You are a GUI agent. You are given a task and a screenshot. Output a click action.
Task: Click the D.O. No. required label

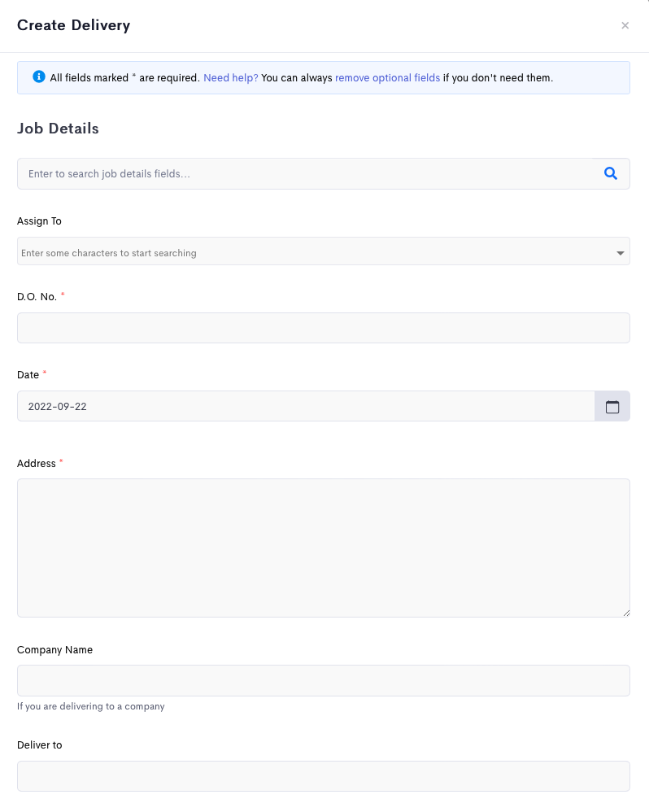pos(37,297)
